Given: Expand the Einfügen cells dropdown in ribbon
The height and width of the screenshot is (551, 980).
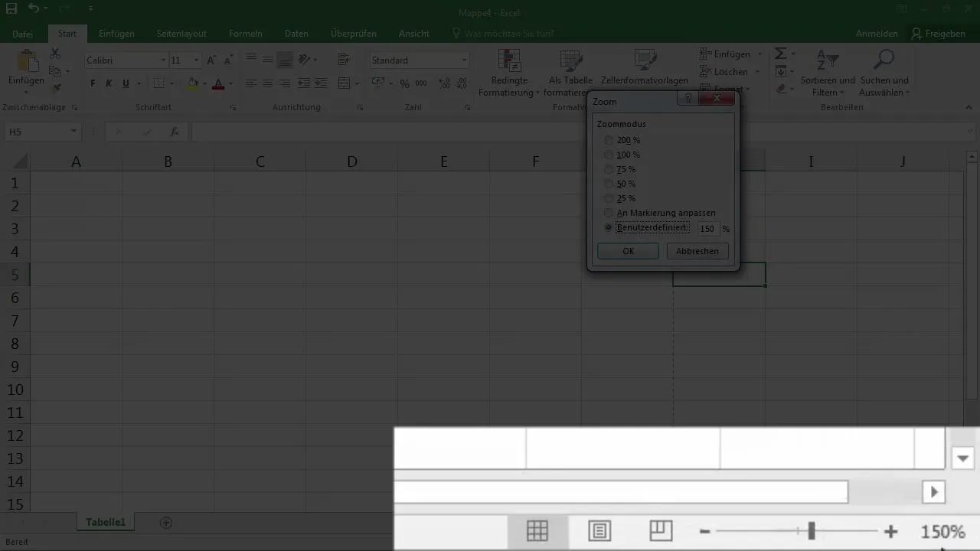Looking at the screenshot, I should pos(759,54).
